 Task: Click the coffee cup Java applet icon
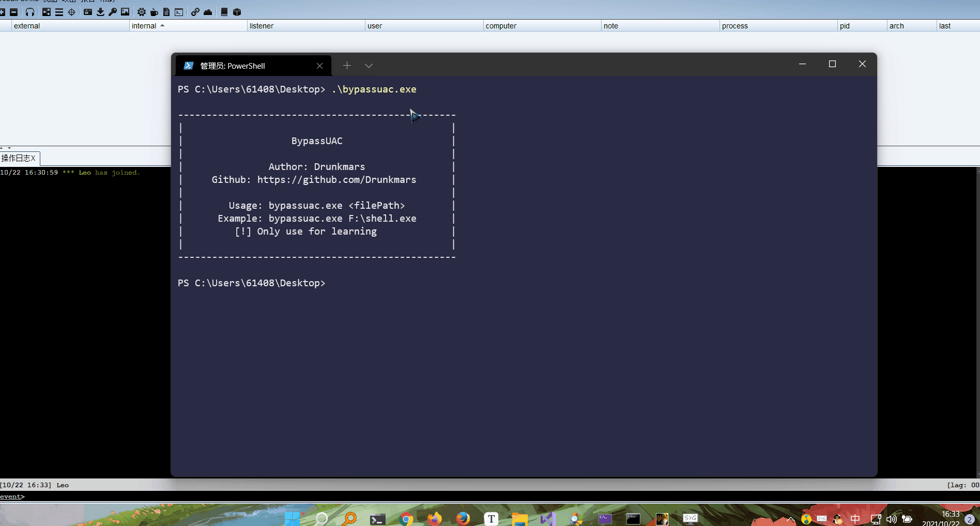pyautogui.click(x=154, y=12)
